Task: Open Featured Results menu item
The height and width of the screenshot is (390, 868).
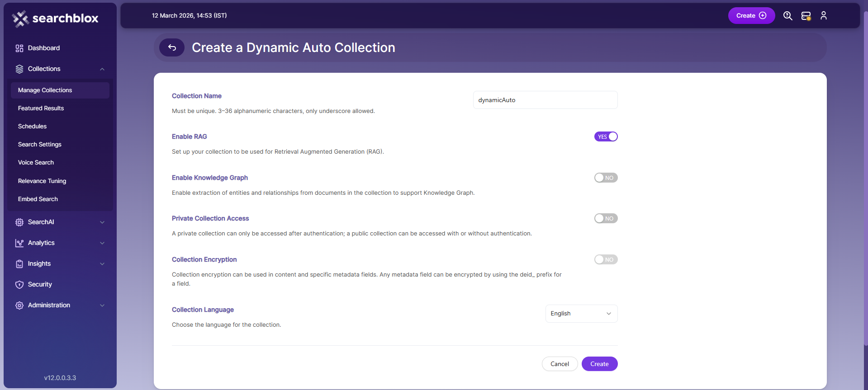Action: 60,108
